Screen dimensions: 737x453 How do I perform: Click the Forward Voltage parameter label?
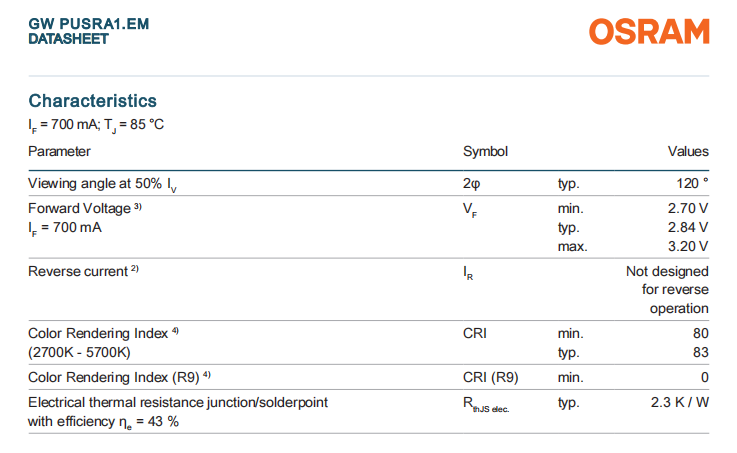coord(79,209)
